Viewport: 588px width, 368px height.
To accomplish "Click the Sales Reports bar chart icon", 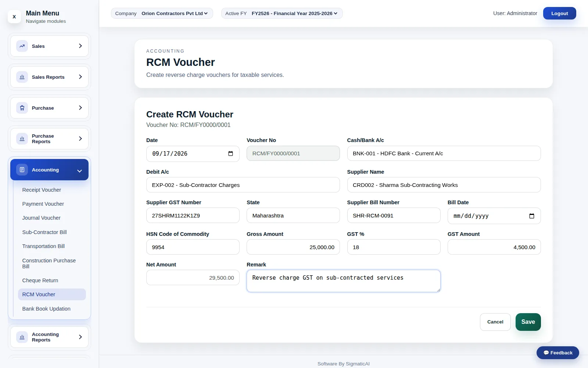I will pos(22,77).
